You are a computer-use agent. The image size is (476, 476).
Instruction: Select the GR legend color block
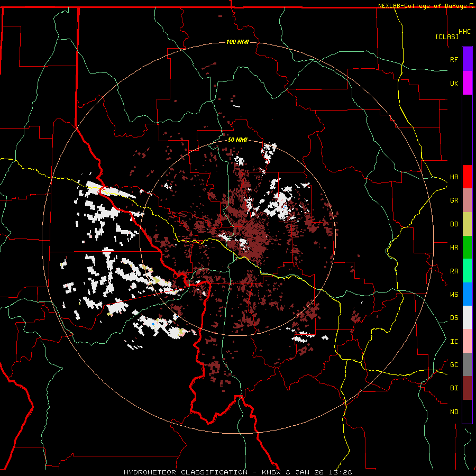click(467, 200)
